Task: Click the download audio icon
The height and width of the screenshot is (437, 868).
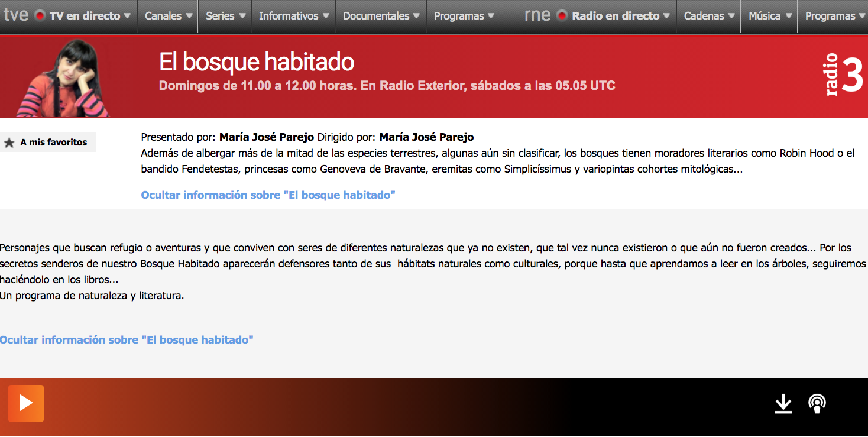Action: pyautogui.click(x=783, y=404)
